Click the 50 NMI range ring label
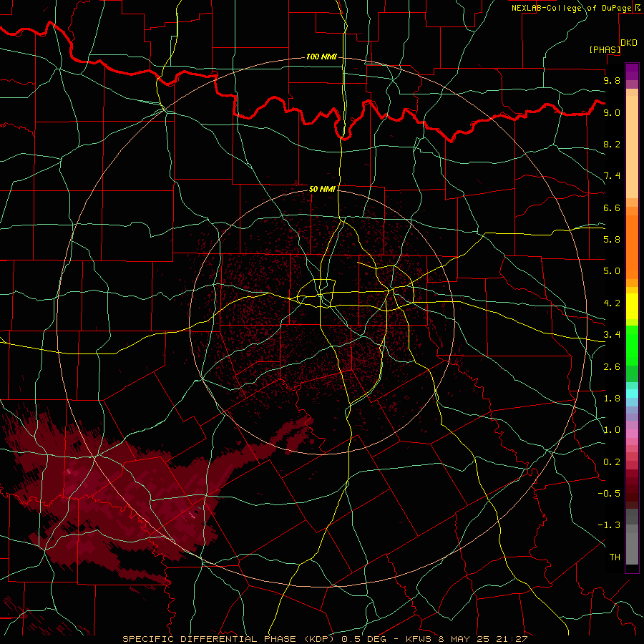 click(322, 189)
